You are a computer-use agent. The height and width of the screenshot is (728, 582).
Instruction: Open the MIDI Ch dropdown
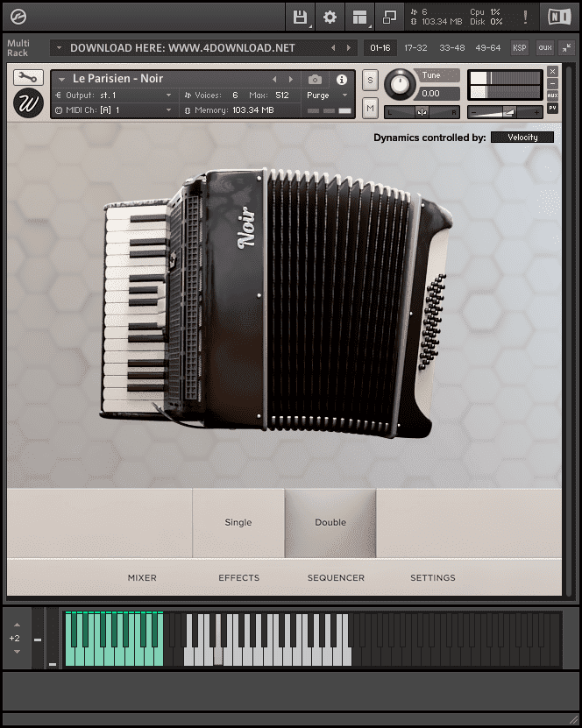pos(114,110)
